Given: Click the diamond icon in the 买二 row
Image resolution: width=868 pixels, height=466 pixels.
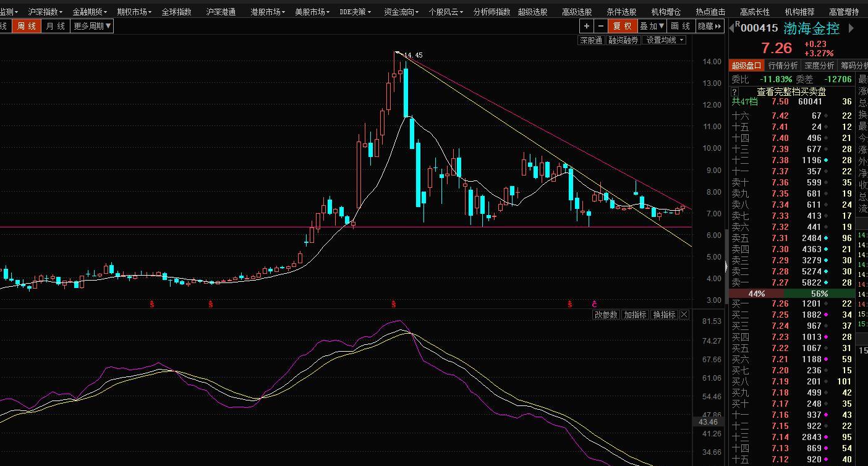Looking at the screenshot, I should 826,315.
